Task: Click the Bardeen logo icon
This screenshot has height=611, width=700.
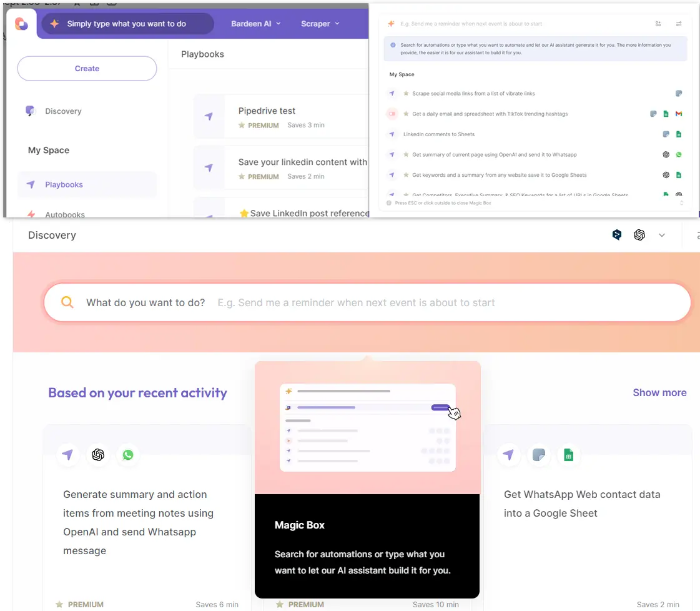Action: pyautogui.click(x=21, y=24)
